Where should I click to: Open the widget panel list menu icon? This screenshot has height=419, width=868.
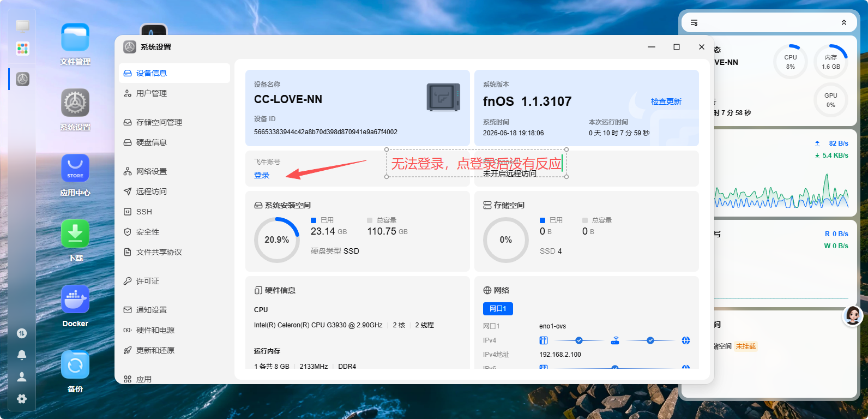point(694,23)
